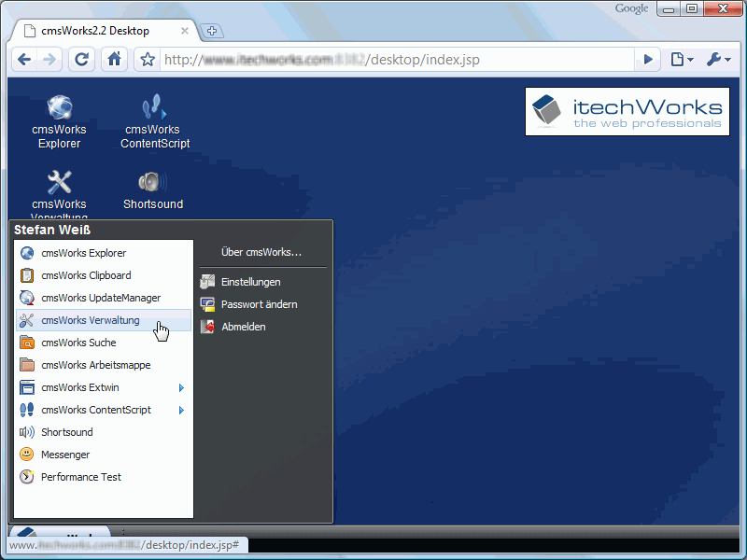Open the browser page menu dropdown
Image resolution: width=747 pixels, height=560 pixels.
(x=682, y=60)
